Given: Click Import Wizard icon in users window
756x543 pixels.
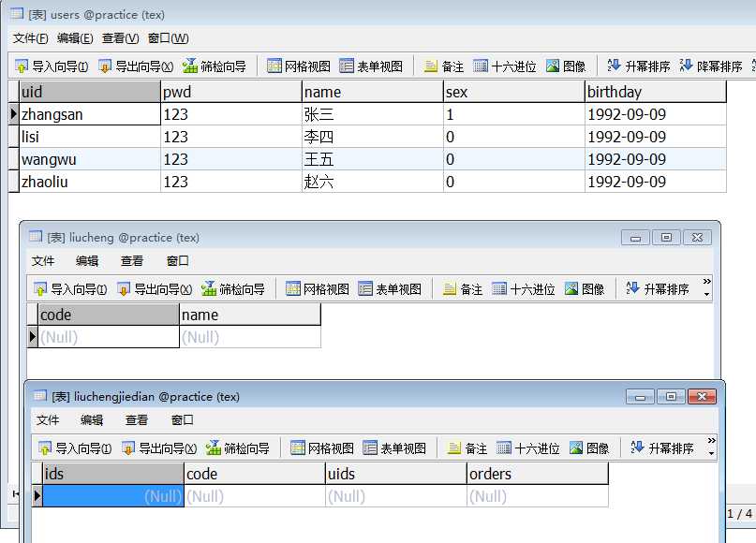Looking at the screenshot, I should [22, 66].
